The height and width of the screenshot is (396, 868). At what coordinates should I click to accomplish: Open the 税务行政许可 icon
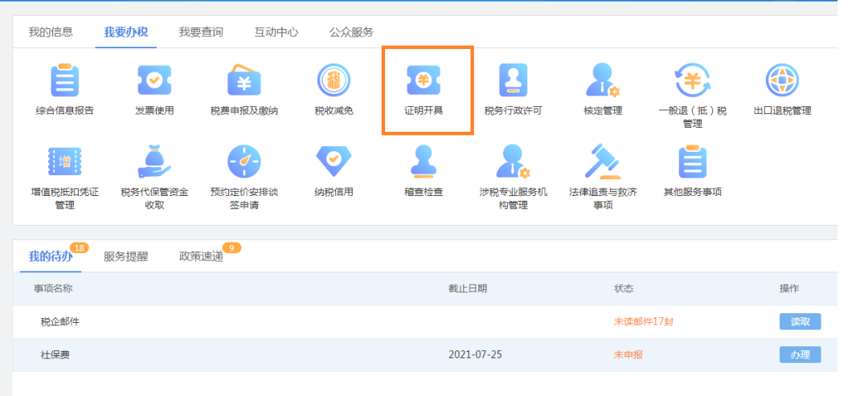[513, 81]
